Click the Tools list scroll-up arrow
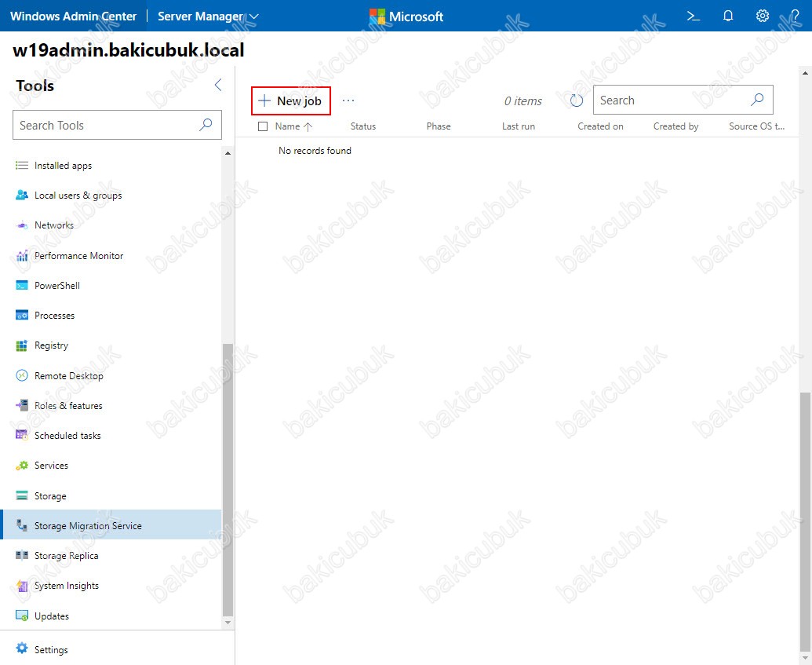This screenshot has height=665, width=812. pyautogui.click(x=228, y=153)
